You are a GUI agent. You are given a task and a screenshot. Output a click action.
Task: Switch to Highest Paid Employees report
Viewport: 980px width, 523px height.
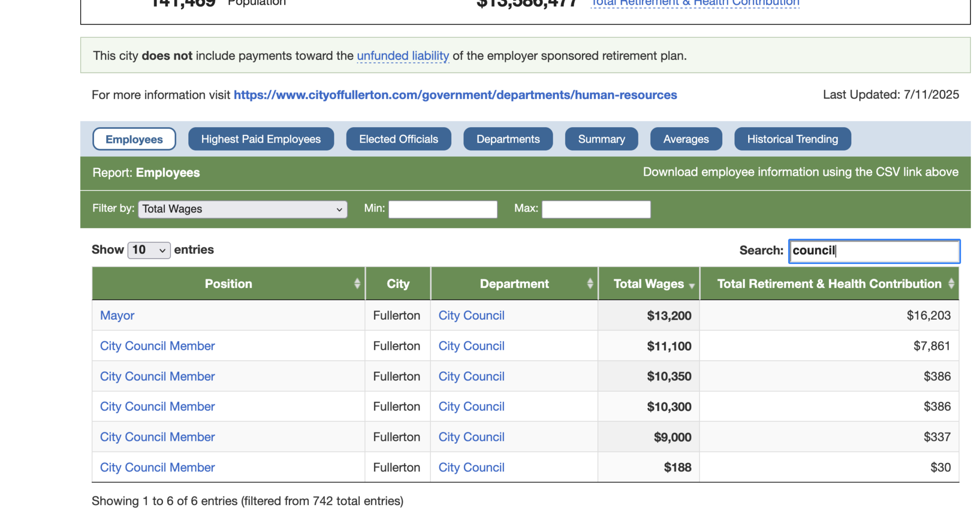click(x=261, y=138)
